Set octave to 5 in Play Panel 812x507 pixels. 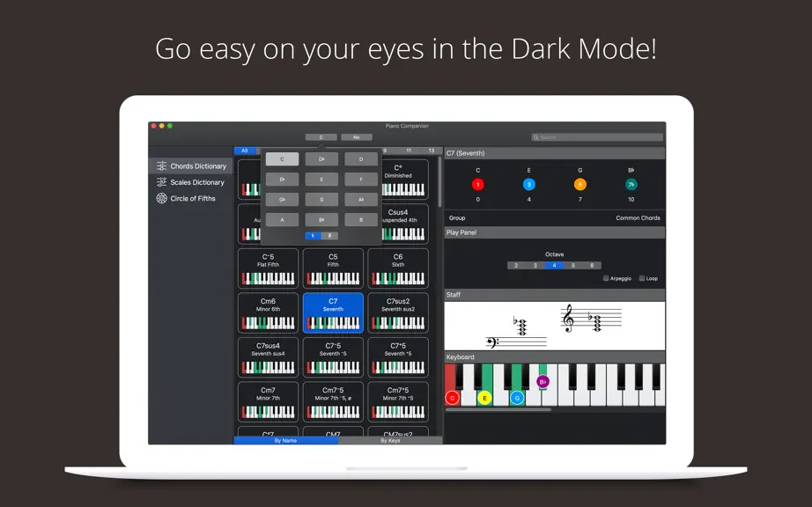(572, 266)
